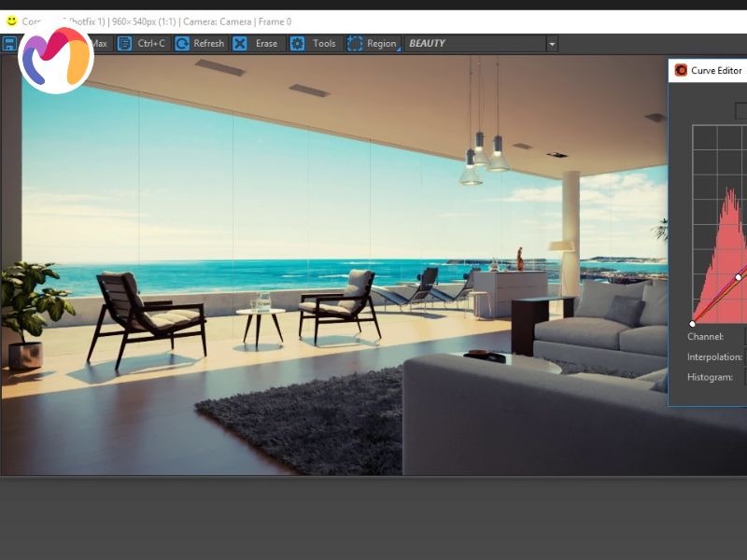Open the BEAUTY render element dropdown
The height and width of the screenshot is (560, 747).
tap(474, 44)
